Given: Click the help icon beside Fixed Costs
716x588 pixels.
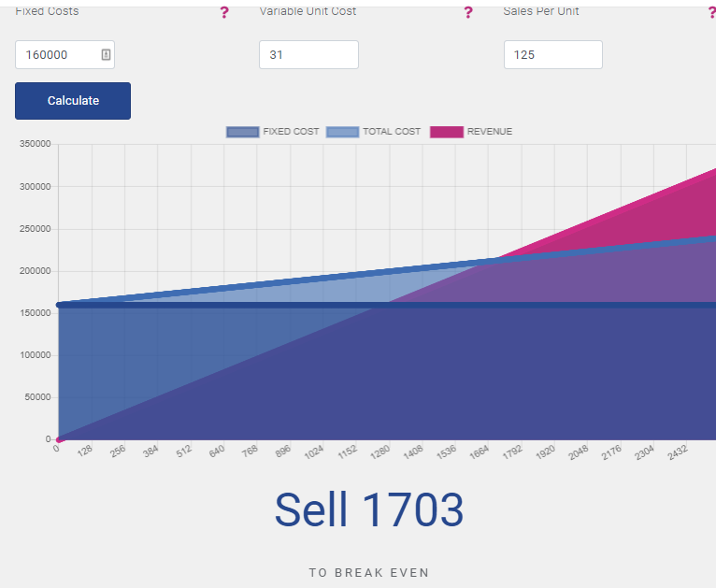Looking at the screenshot, I should [224, 12].
